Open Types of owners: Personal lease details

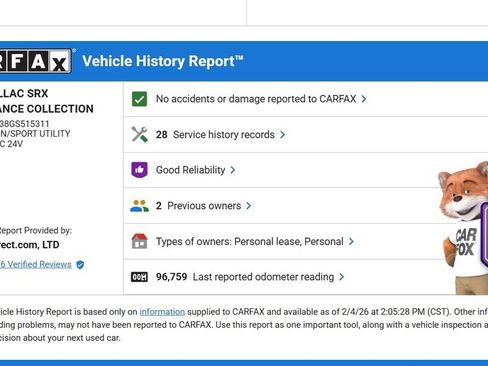(250, 242)
